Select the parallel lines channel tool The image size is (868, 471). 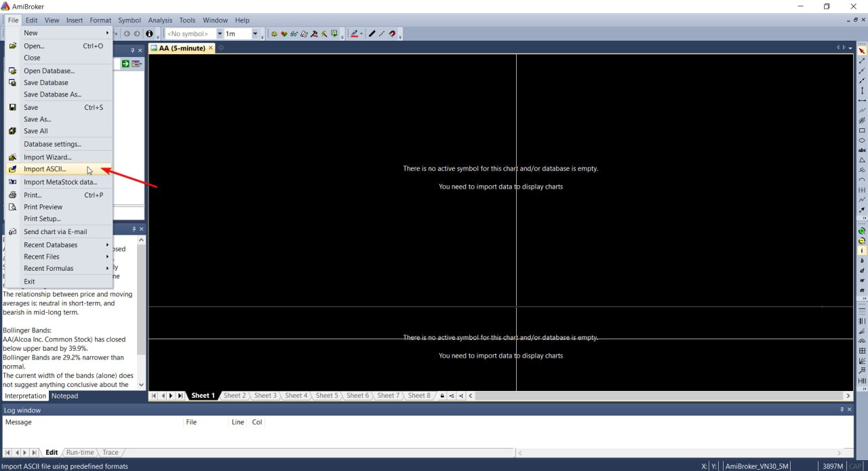pos(862,110)
